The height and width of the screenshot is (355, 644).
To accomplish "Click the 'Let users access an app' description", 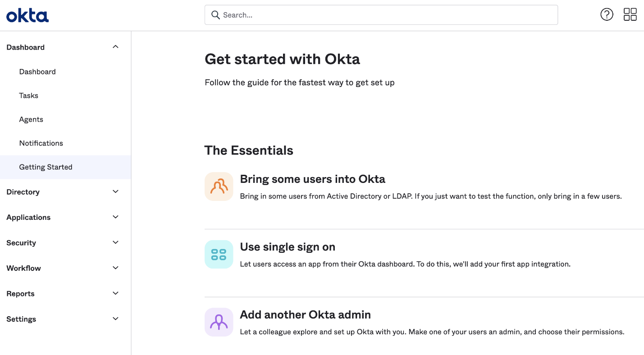I will click(405, 264).
